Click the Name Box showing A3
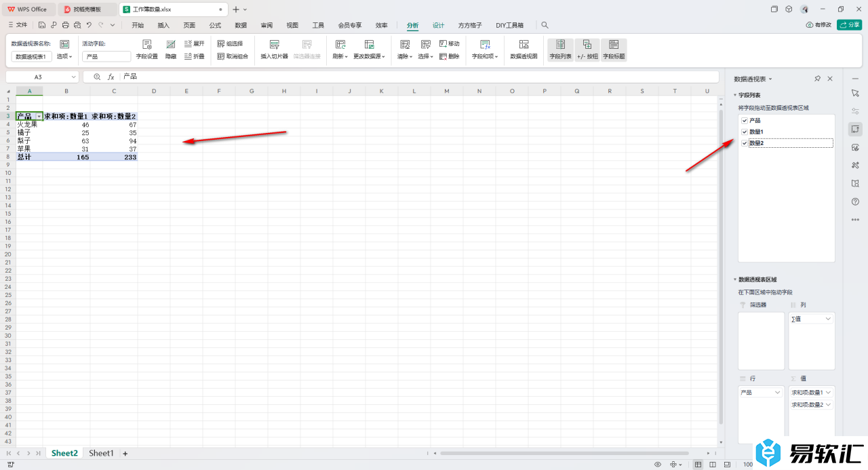 (x=42, y=77)
